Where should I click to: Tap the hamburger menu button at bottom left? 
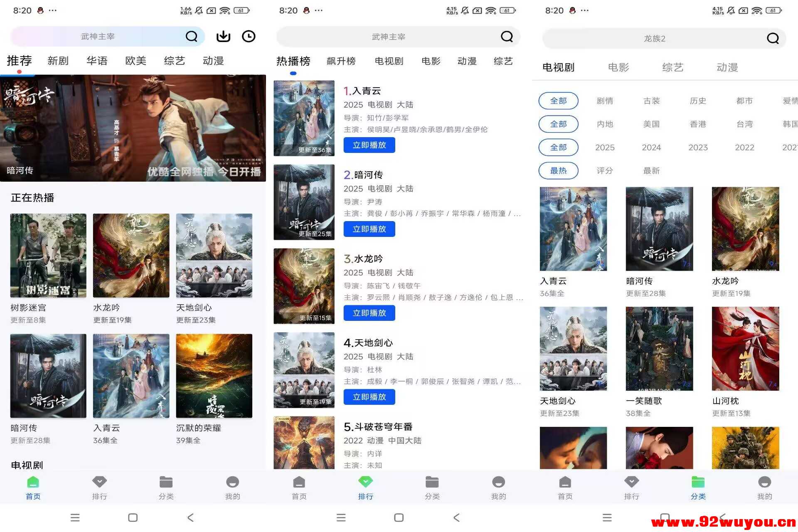(x=75, y=517)
